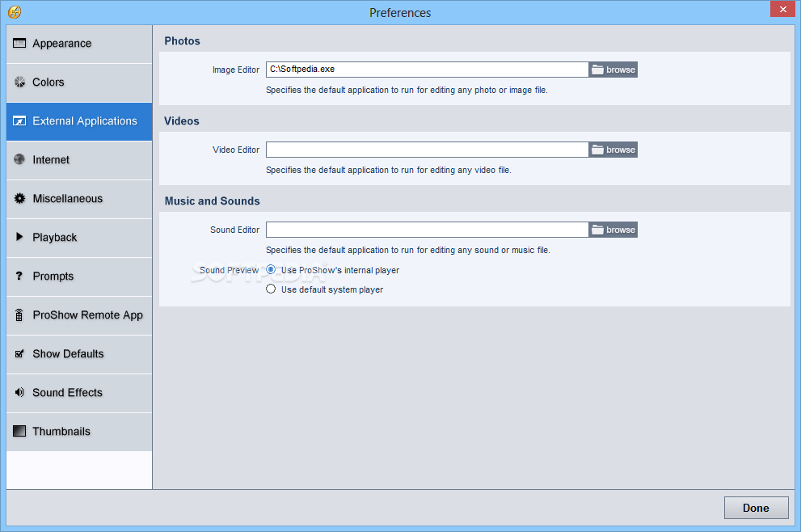The height and width of the screenshot is (532, 801).
Task: Click the Internet globe icon
Action: tap(19, 159)
